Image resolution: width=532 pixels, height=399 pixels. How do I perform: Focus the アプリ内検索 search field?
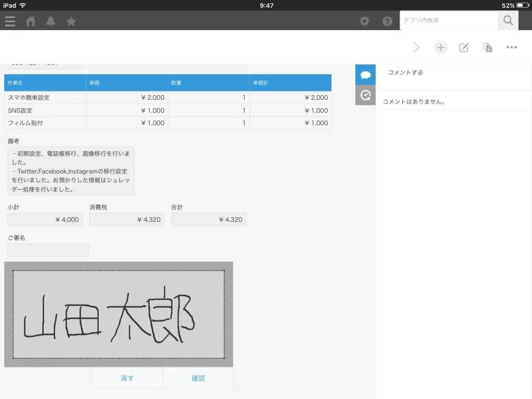pyautogui.click(x=448, y=21)
